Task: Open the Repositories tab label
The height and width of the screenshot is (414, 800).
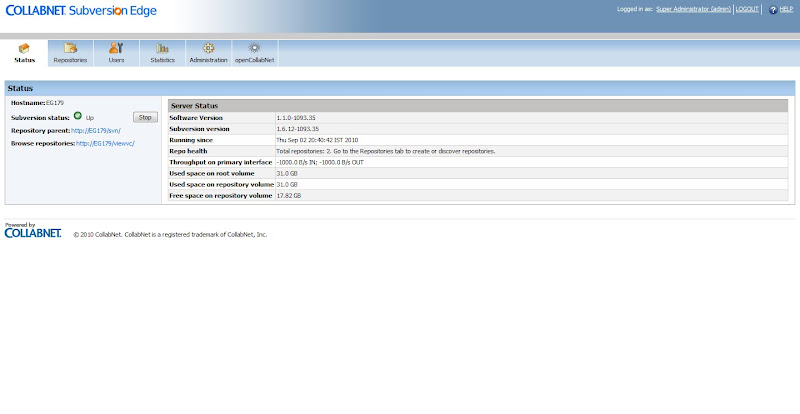Action: 70,60
